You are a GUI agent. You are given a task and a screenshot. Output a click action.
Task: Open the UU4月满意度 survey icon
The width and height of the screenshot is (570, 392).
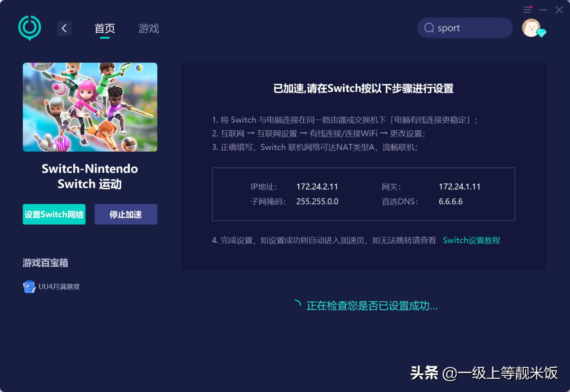pyautogui.click(x=29, y=286)
